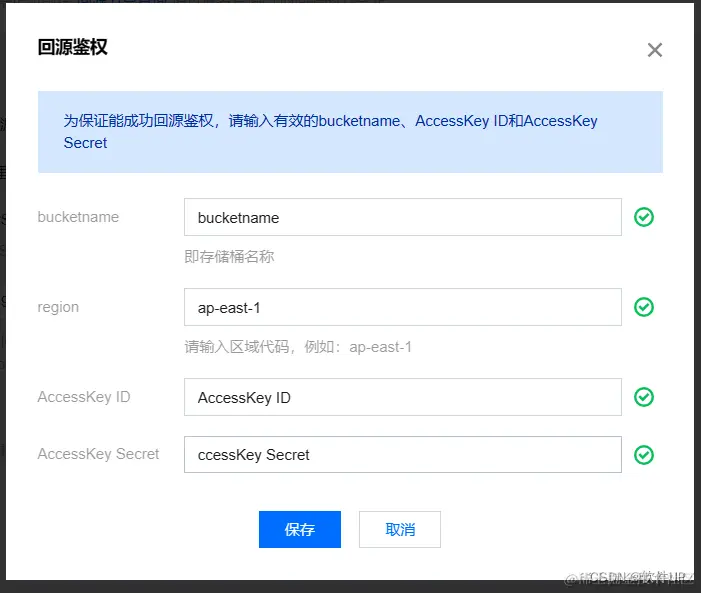Image resolution: width=701 pixels, height=593 pixels.
Task: Click the gray bucketname label
Action: (x=78, y=217)
